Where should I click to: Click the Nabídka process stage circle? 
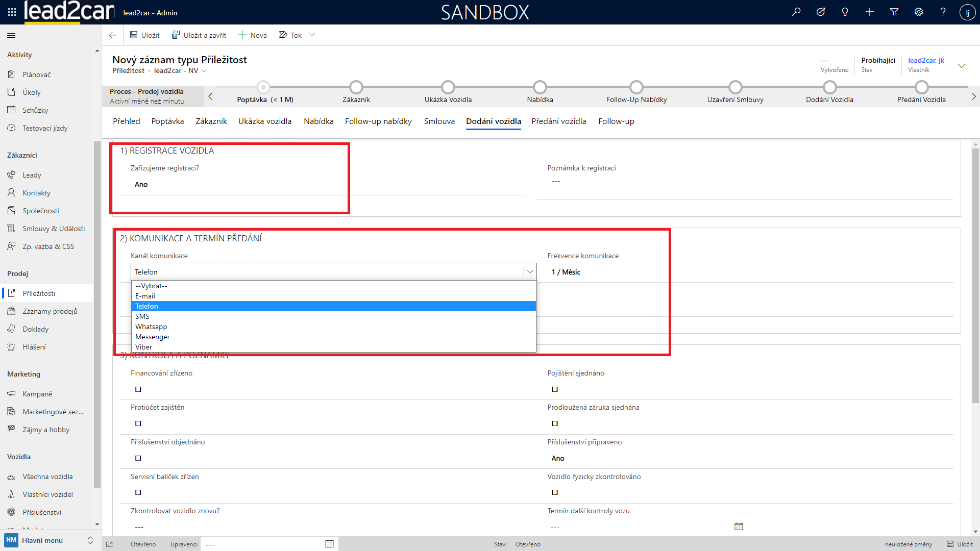[540, 87]
